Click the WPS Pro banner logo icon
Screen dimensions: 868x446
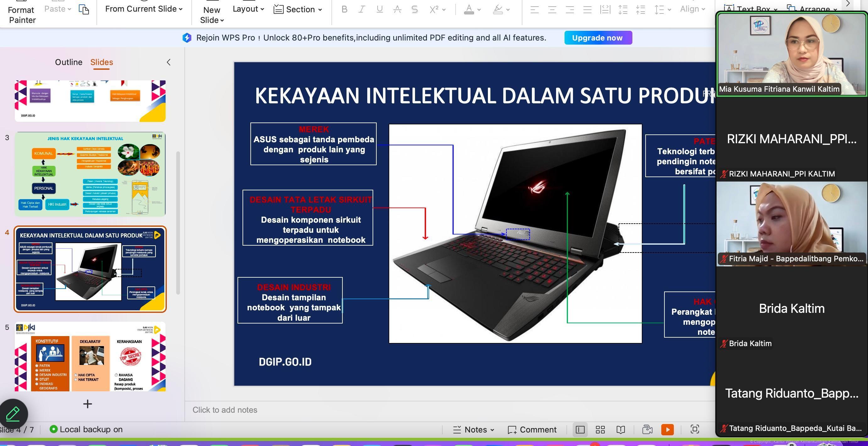pos(187,38)
